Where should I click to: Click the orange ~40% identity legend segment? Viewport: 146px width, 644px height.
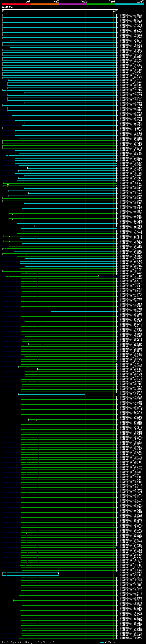coord(45,4)
